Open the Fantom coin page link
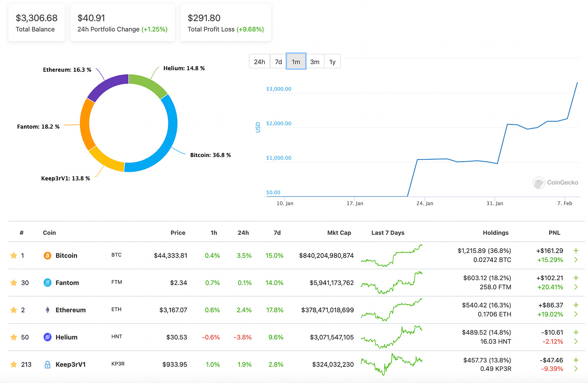Viewport: 588px width, 383px height. 67,283
